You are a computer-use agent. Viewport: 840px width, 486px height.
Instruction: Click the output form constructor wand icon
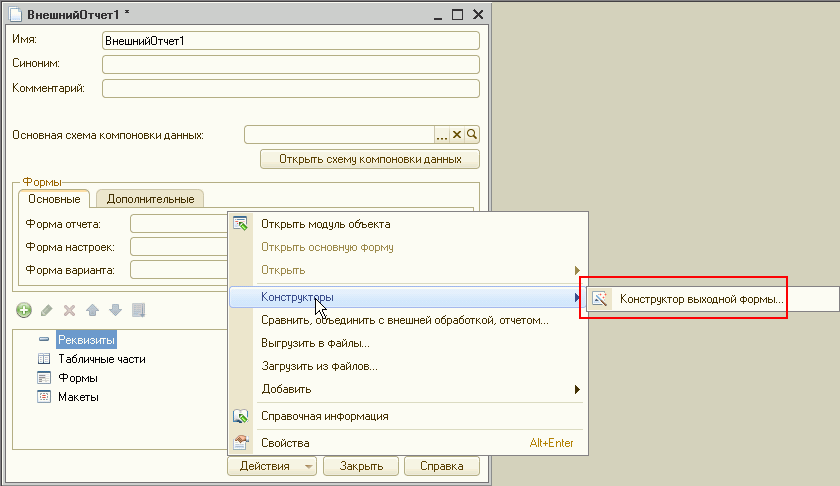[600, 299]
